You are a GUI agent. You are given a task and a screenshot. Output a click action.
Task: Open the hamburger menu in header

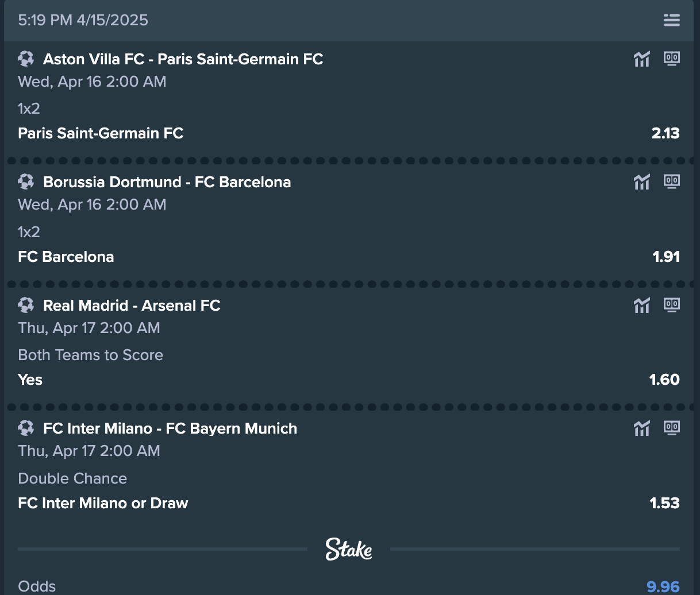coord(671,20)
